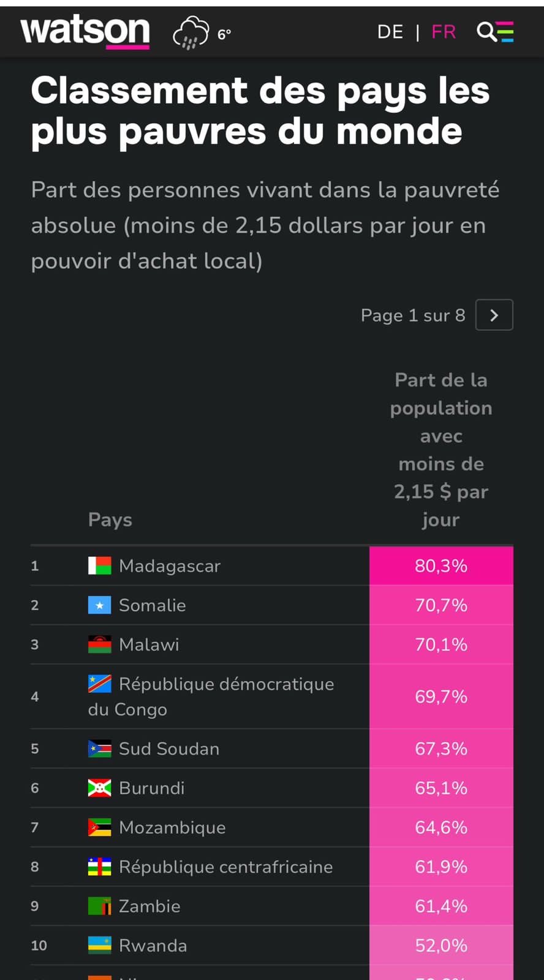Click the Somalie flag icon
This screenshot has height=980, width=544.
[x=100, y=605]
